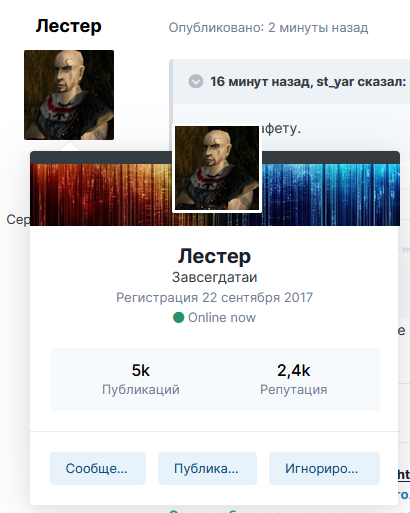Screen dimensions: 410x513
Task: Click the "Online now" status text
Action: [x=222, y=318]
